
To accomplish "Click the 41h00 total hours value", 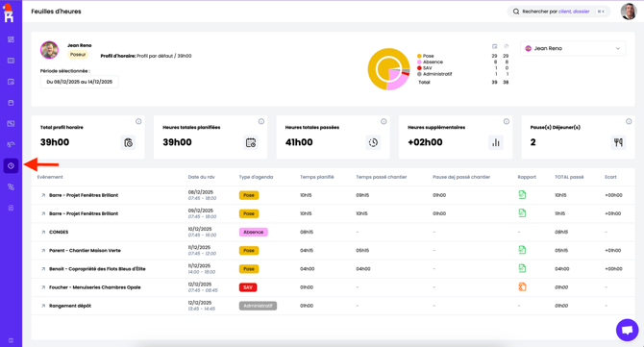I will pyautogui.click(x=299, y=142).
